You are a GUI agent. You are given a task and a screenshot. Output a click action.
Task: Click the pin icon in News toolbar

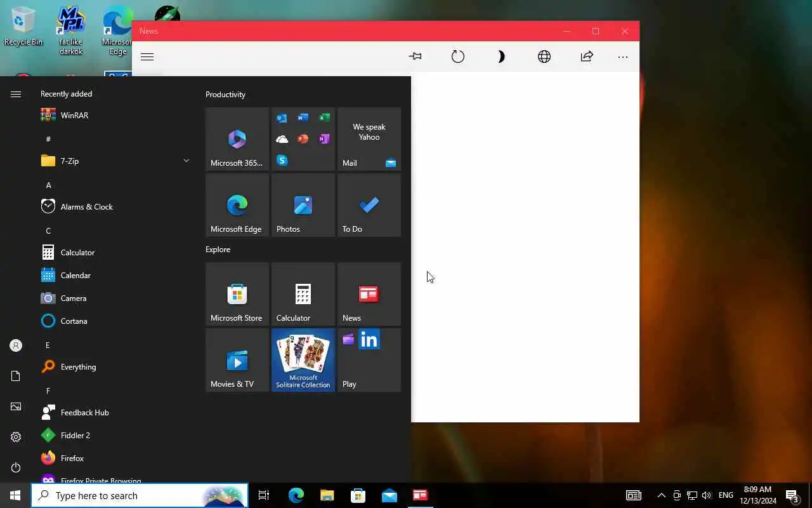click(x=416, y=57)
